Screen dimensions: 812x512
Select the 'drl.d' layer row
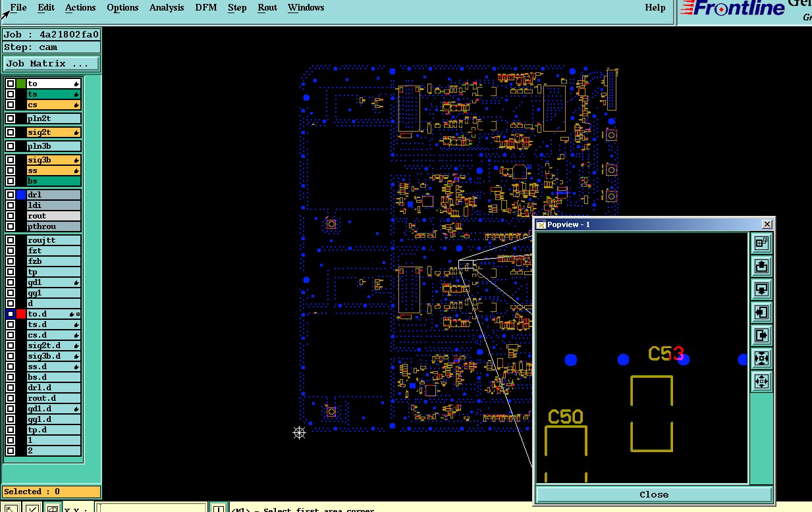(54, 388)
